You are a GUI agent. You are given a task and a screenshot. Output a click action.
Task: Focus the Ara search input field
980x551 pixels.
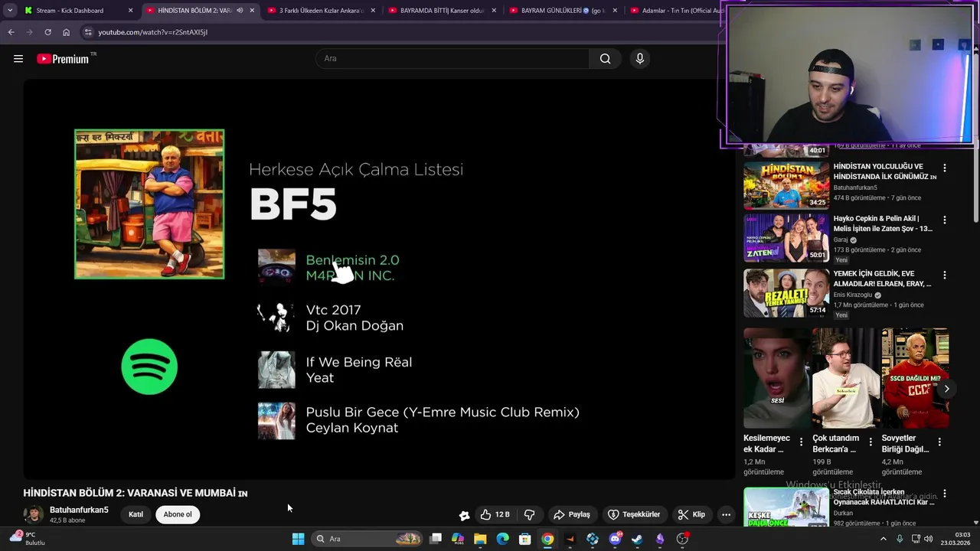pyautogui.click(x=452, y=59)
